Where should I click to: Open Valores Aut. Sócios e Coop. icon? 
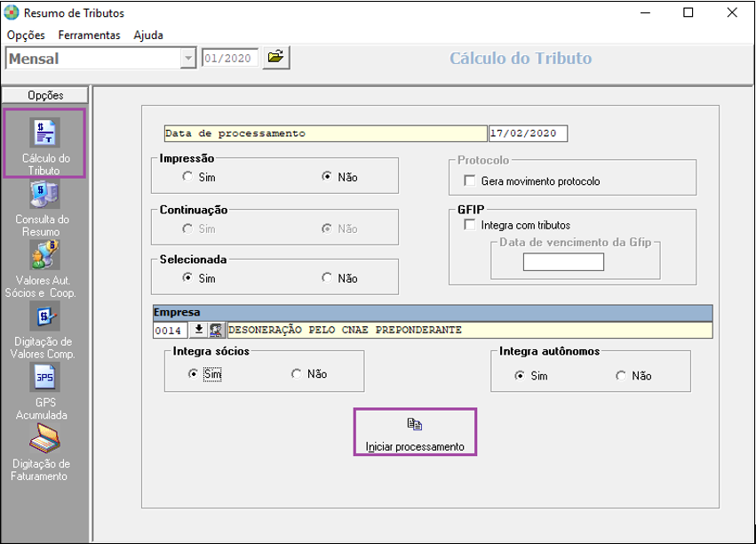[x=44, y=255]
